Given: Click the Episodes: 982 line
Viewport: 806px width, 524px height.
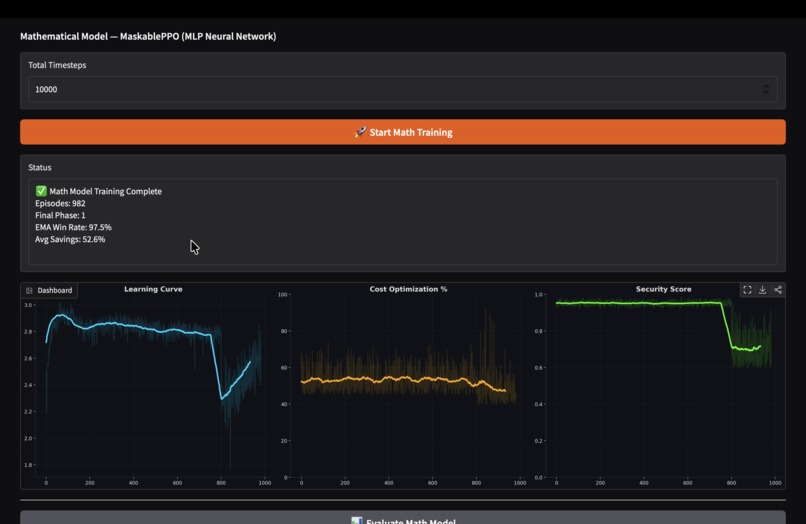Looking at the screenshot, I should (60, 204).
